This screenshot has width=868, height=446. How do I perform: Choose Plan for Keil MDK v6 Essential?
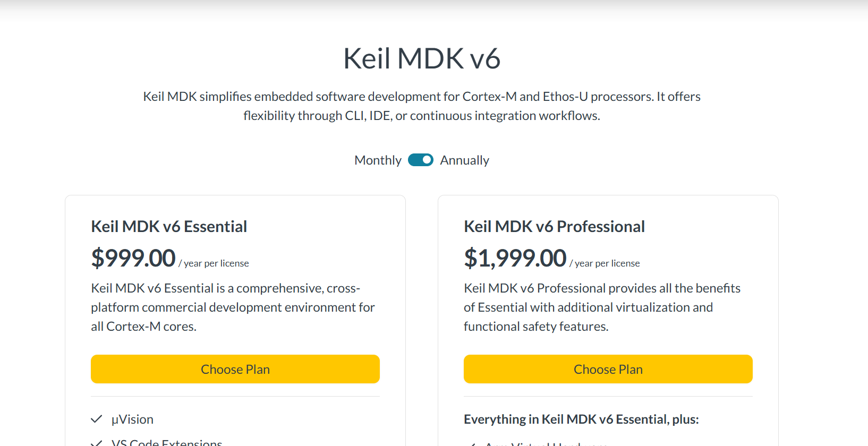(x=235, y=369)
